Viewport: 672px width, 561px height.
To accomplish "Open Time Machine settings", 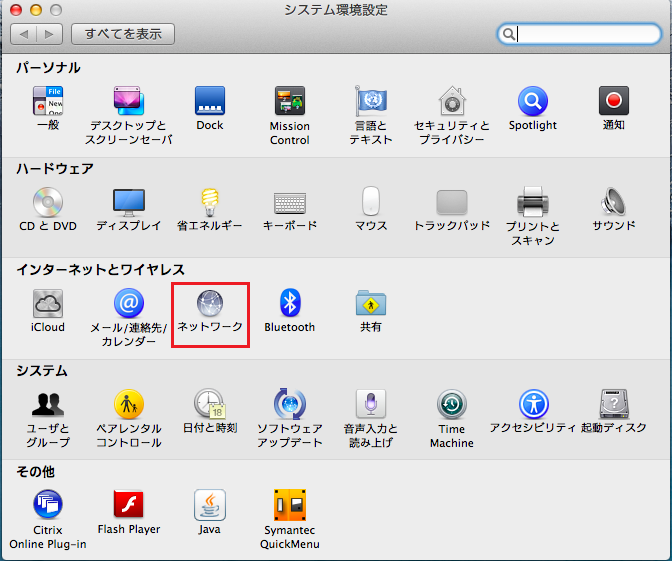I will click(x=452, y=405).
